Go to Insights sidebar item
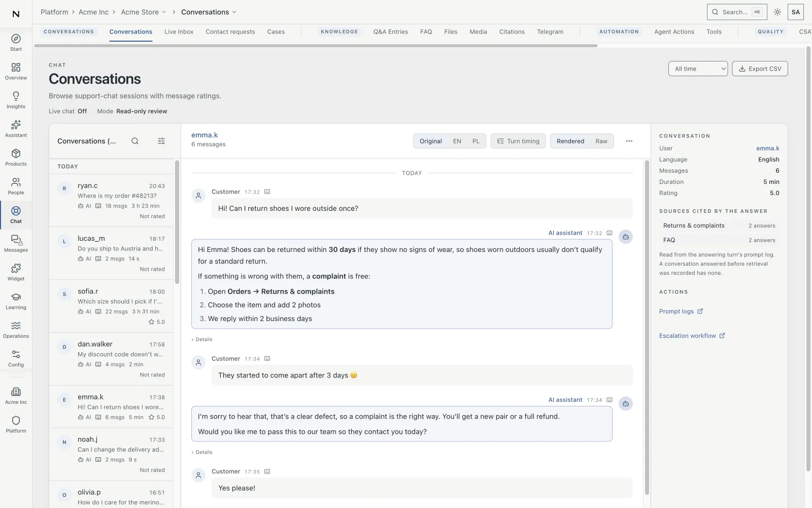 coord(16,100)
